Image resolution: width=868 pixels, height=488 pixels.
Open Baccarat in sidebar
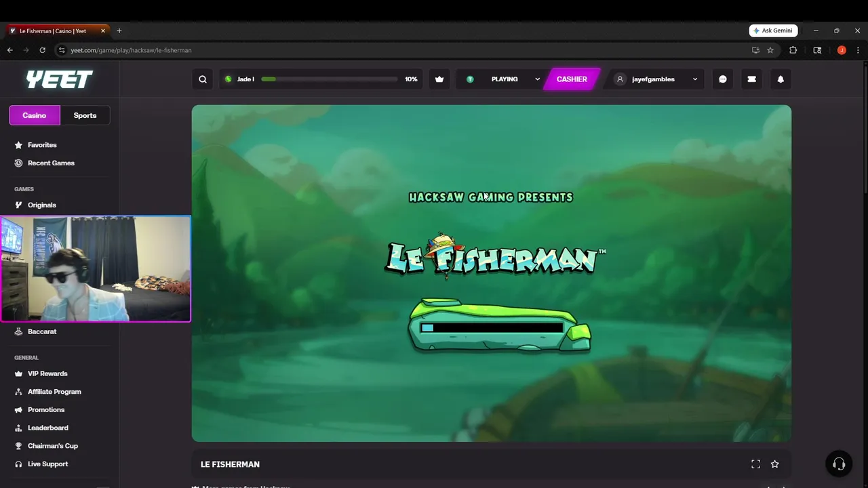42,331
